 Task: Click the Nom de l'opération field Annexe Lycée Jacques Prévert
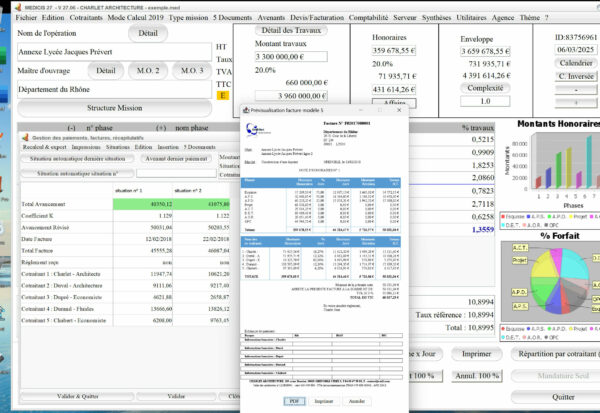(x=114, y=52)
